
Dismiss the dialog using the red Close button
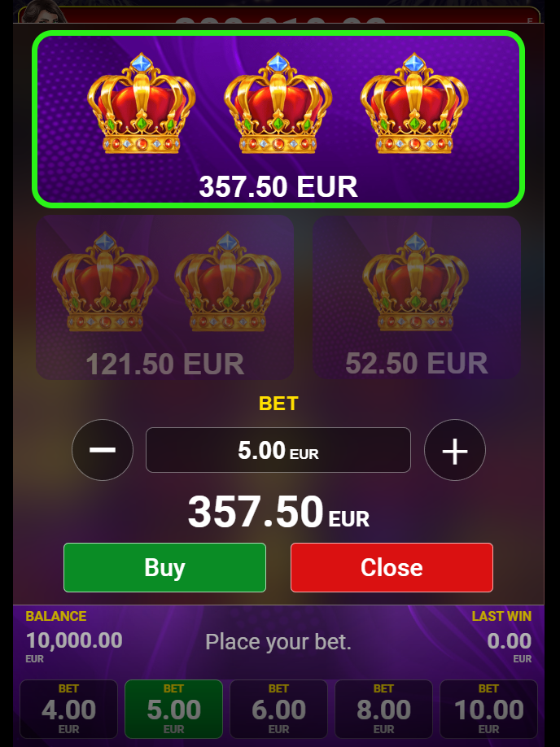coord(392,567)
